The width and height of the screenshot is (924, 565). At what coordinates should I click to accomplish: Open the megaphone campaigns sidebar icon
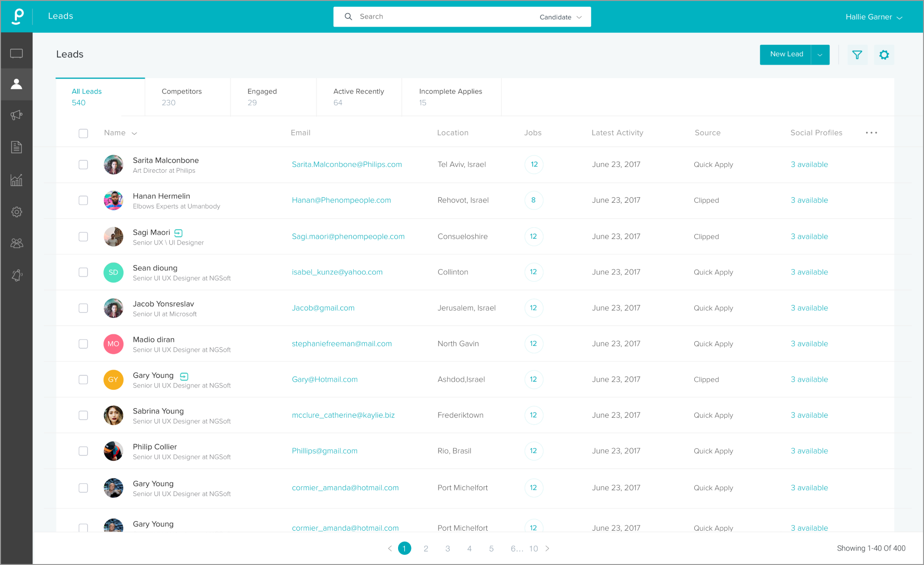pos(16,115)
